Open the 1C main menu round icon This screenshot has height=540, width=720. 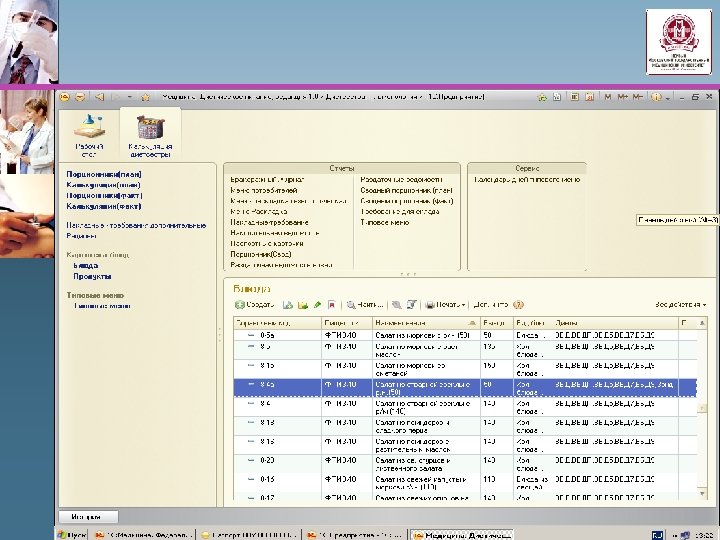(64, 97)
